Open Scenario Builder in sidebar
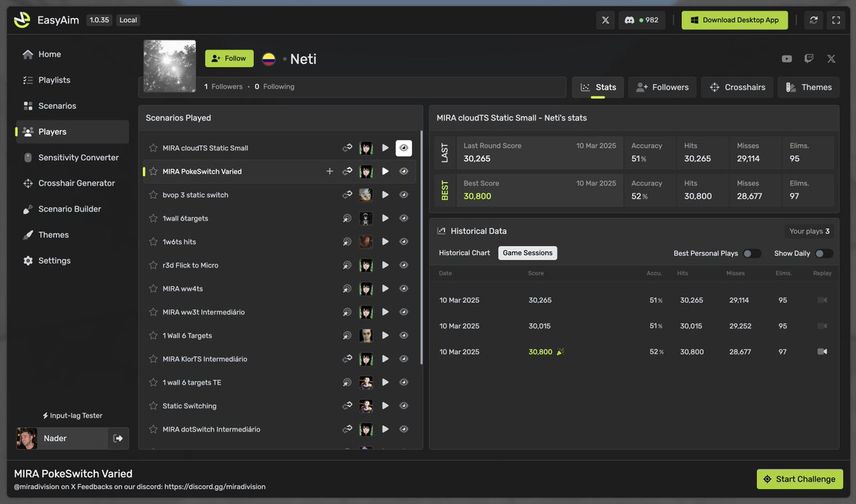The image size is (856, 504). click(72, 209)
